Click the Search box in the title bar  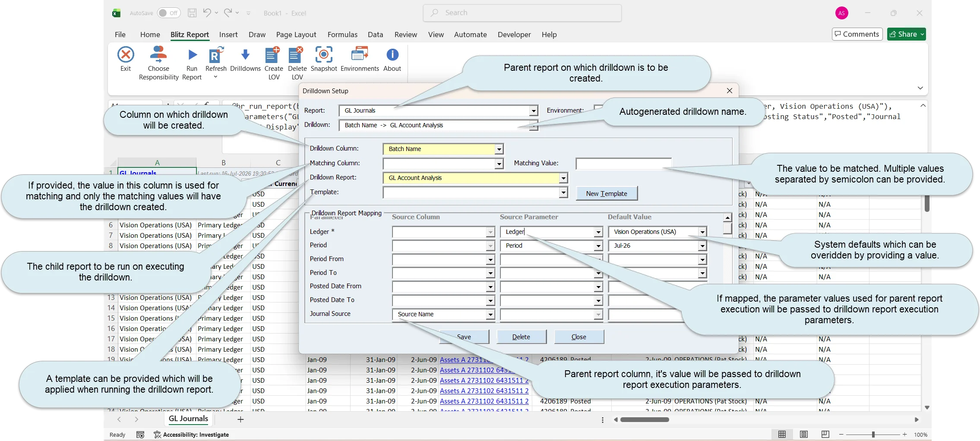click(x=522, y=13)
